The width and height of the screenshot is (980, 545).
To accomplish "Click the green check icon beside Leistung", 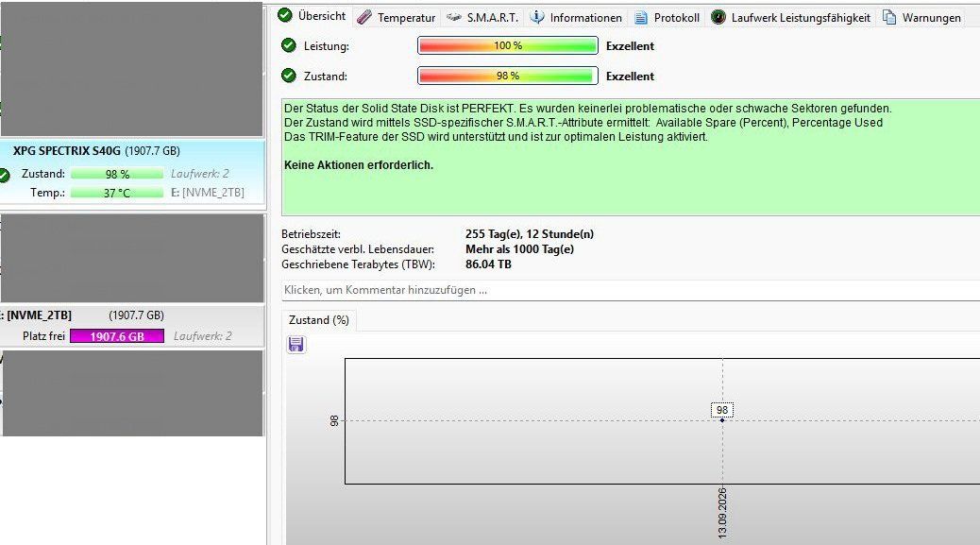I will click(x=289, y=45).
